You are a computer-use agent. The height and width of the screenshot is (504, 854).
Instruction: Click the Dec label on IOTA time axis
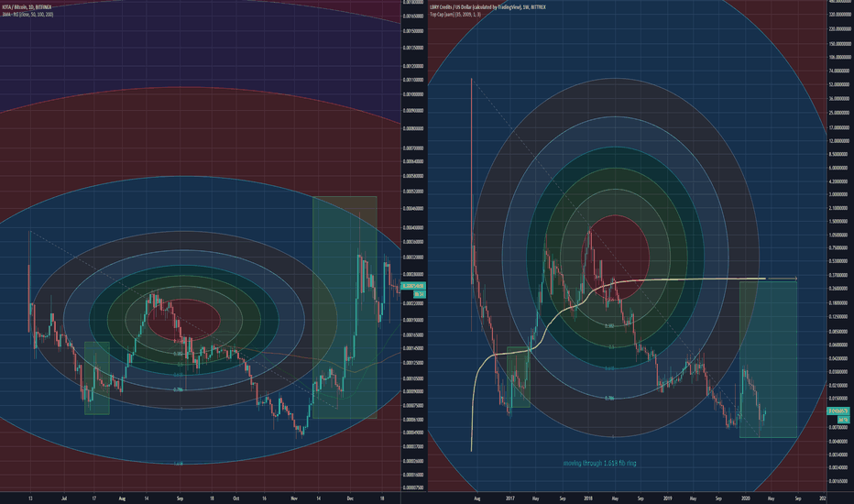pyautogui.click(x=350, y=498)
